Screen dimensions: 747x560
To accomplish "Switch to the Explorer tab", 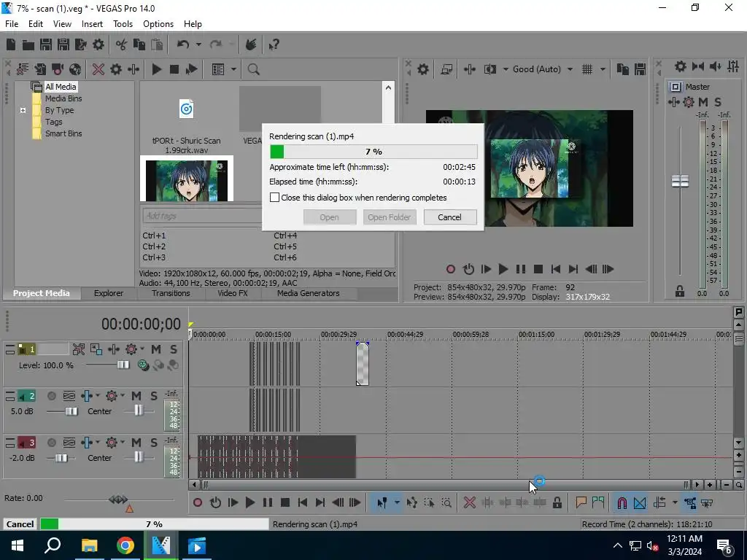I will point(109,293).
